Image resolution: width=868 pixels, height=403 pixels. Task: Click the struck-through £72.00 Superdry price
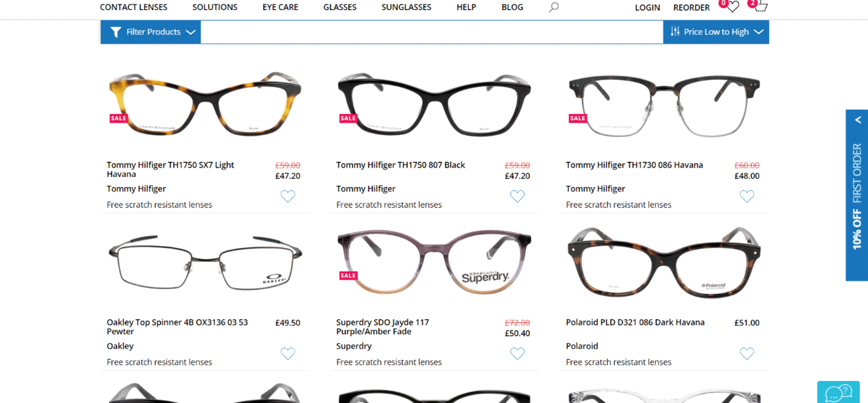[517, 323]
